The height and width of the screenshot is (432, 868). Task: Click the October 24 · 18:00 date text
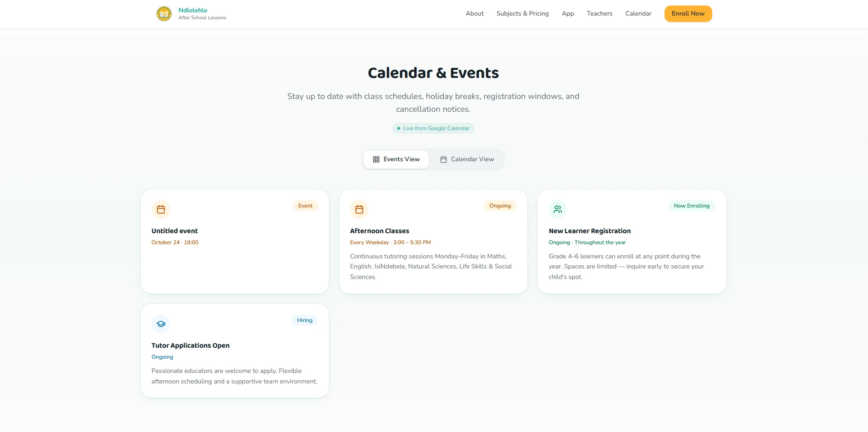point(175,242)
